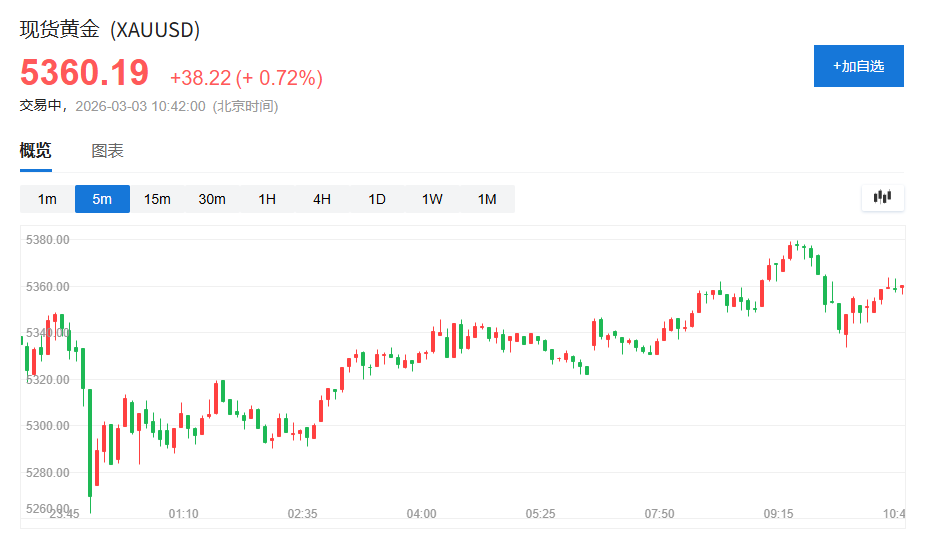Click the 现货黄金 (XAUUSD) title
Viewport: 926px width, 537px height.
pyautogui.click(x=110, y=30)
